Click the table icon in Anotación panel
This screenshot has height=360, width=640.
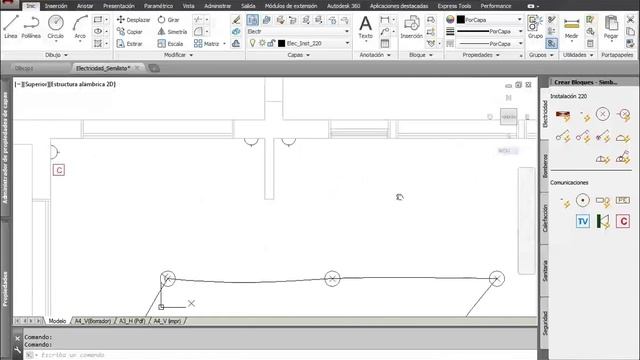[x=385, y=43]
